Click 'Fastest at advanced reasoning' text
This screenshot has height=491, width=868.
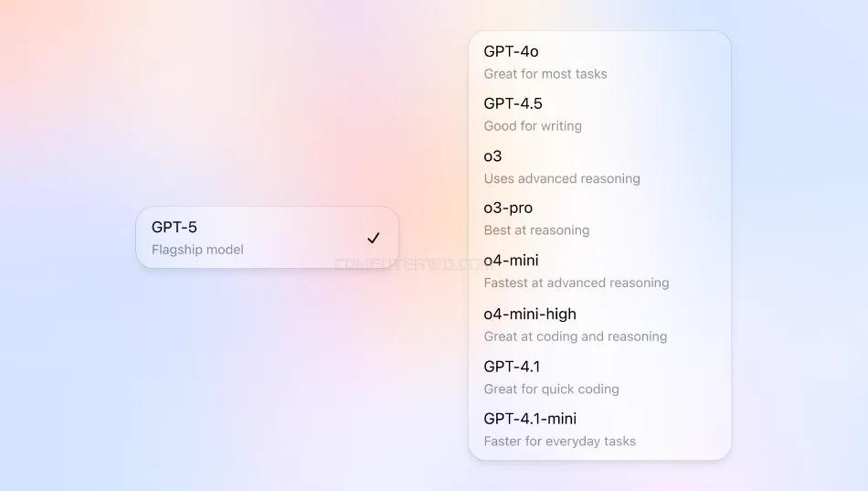click(577, 283)
